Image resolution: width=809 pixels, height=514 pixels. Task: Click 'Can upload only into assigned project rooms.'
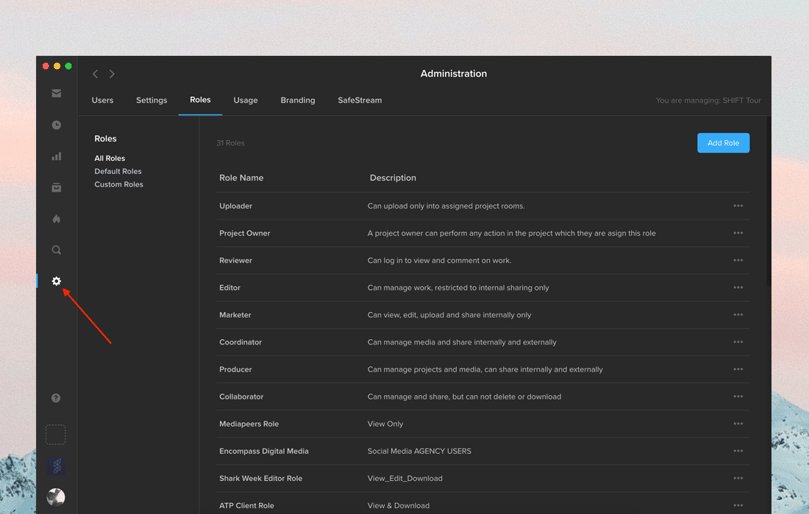click(446, 206)
